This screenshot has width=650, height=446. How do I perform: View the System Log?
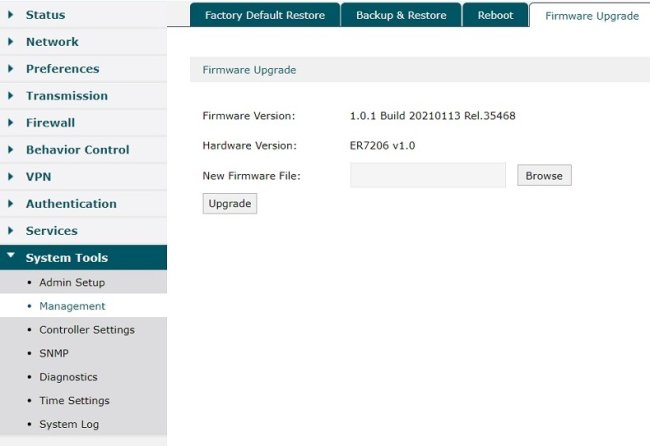coord(68,425)
